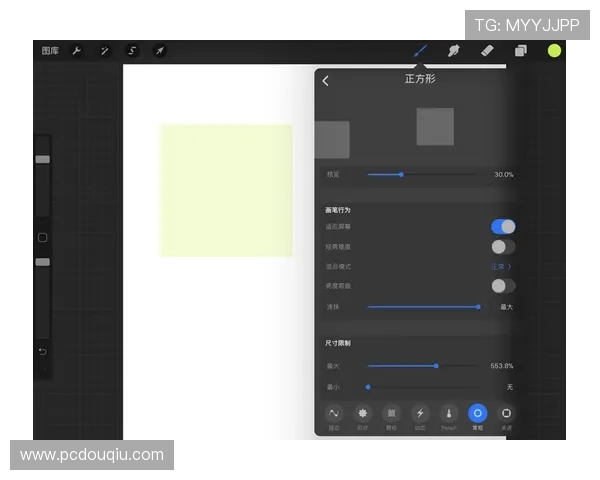The width and height of the screenshot is (600, 480).
Task: Go back using the brush panel chevron
Action: coord(326,81)
